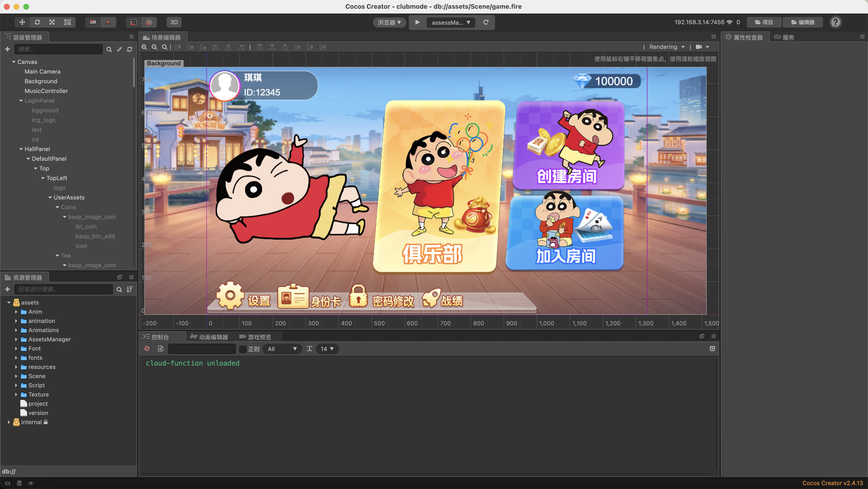This screenshot has width=868, height=489.
Task: Start the game preview play button
Action: pos(417,22)
